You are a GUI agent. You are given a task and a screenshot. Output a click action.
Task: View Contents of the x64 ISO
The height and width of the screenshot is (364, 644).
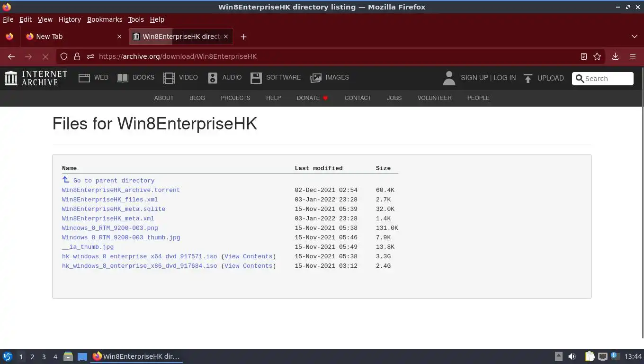click(x=249, y=256)
